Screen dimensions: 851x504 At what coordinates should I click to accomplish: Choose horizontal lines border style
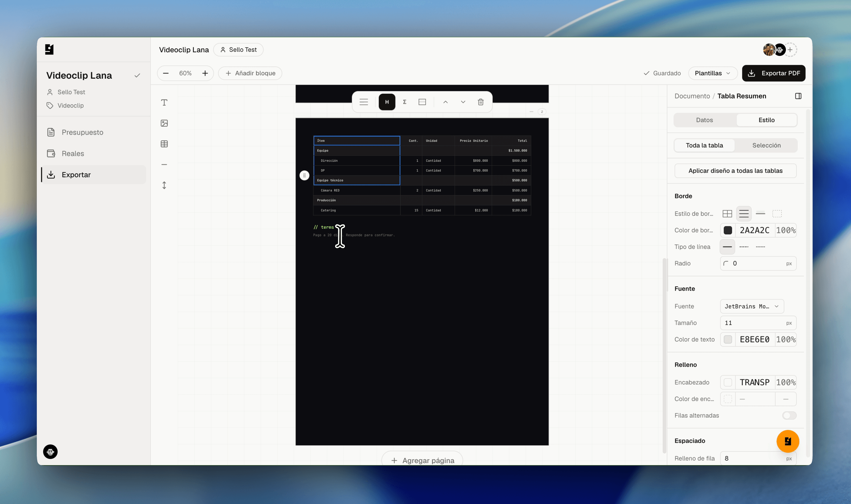[744, 214]
